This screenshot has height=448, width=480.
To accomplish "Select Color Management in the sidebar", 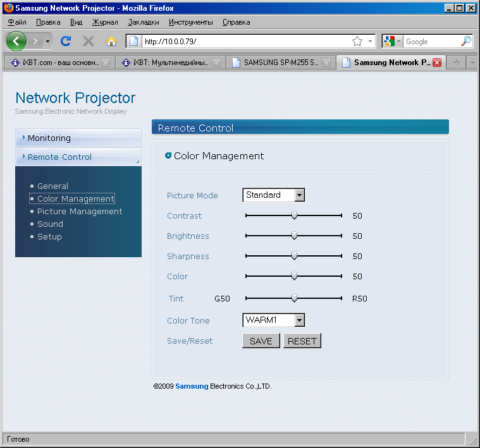I will pos(76,199).
